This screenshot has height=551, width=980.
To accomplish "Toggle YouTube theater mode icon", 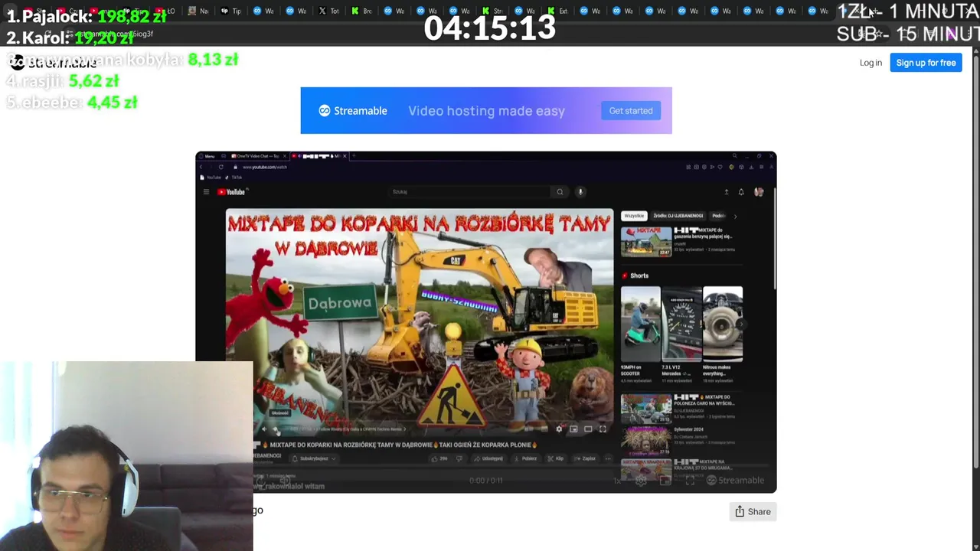I will pos(588,429).
